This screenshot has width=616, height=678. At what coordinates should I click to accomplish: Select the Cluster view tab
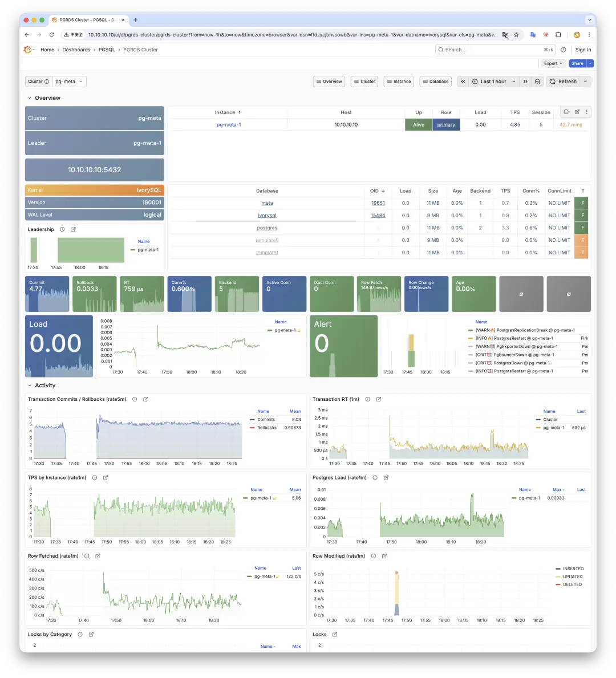[x=364, y=81]
